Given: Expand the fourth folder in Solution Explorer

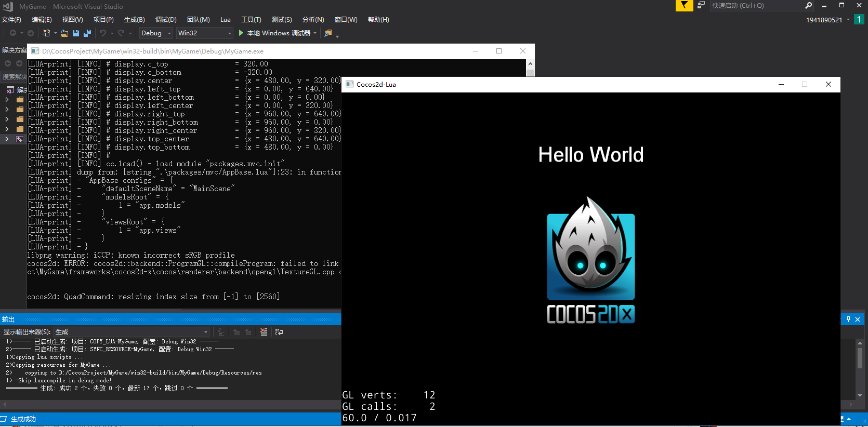Looking at the screenshot, I should (7, 129).
